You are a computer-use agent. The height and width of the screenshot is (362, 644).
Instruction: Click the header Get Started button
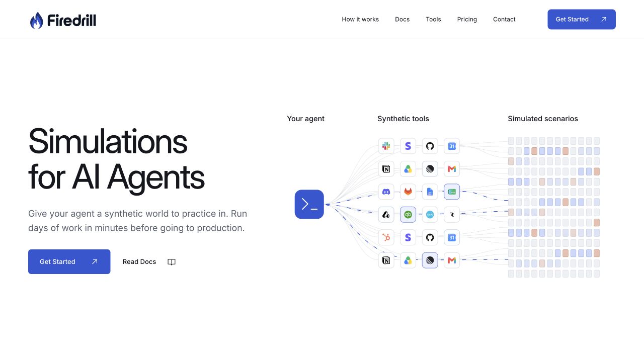582,19
